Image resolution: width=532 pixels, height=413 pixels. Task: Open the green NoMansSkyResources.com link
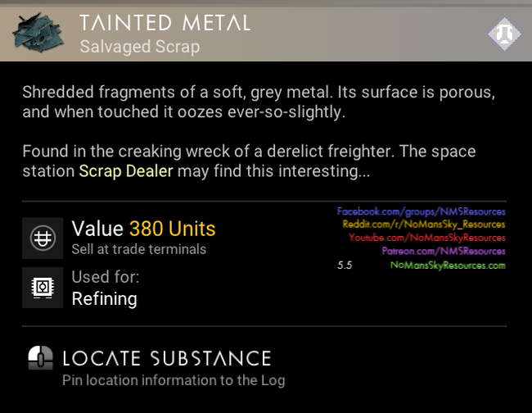pos(448,265)
